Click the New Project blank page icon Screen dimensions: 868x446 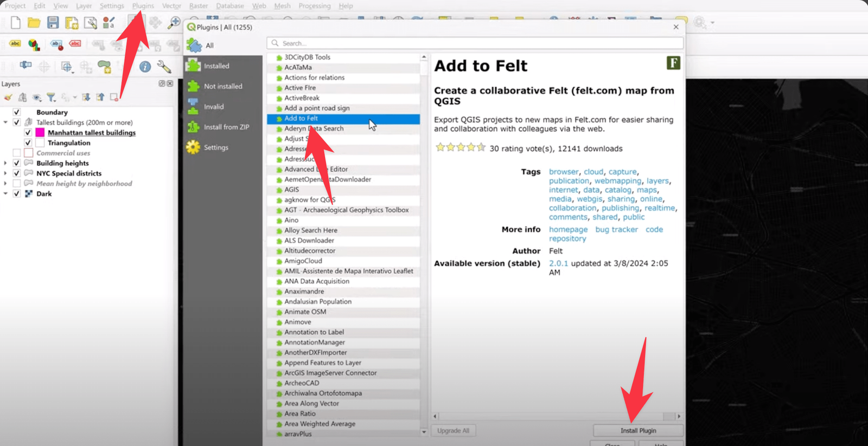tap(16, 23)
